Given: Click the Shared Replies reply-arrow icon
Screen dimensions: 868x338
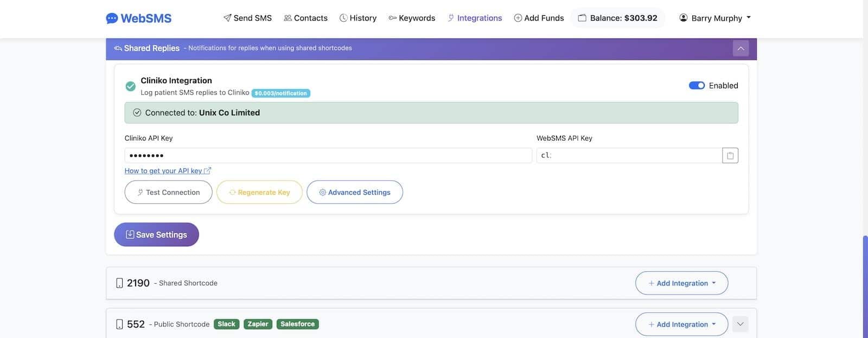Looking at the screenshot, I should [x=118, y=48].
